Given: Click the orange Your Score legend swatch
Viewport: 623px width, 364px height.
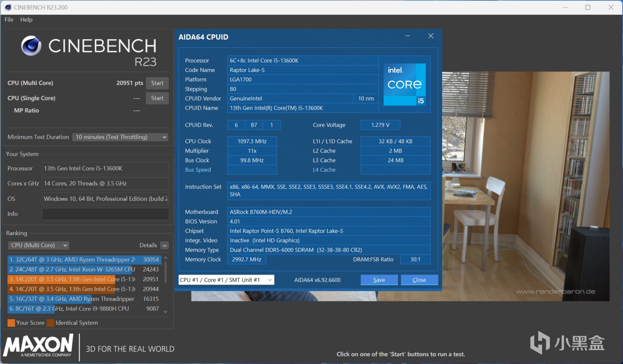Looking at the screenshot, I should (x=11, y=323).
